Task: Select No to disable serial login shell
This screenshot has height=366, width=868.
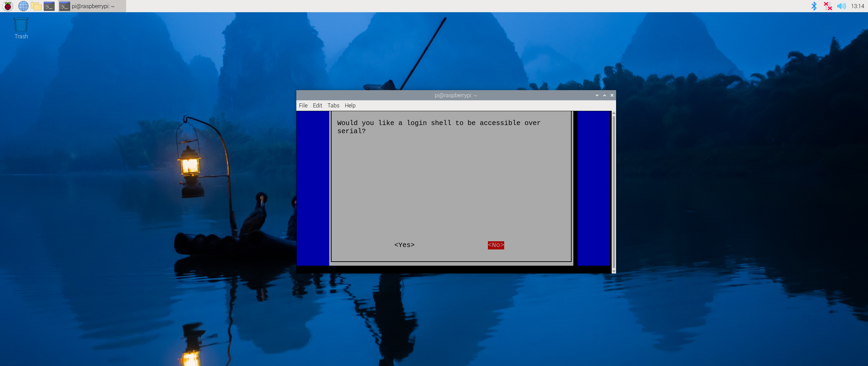Action: [494, 245]
